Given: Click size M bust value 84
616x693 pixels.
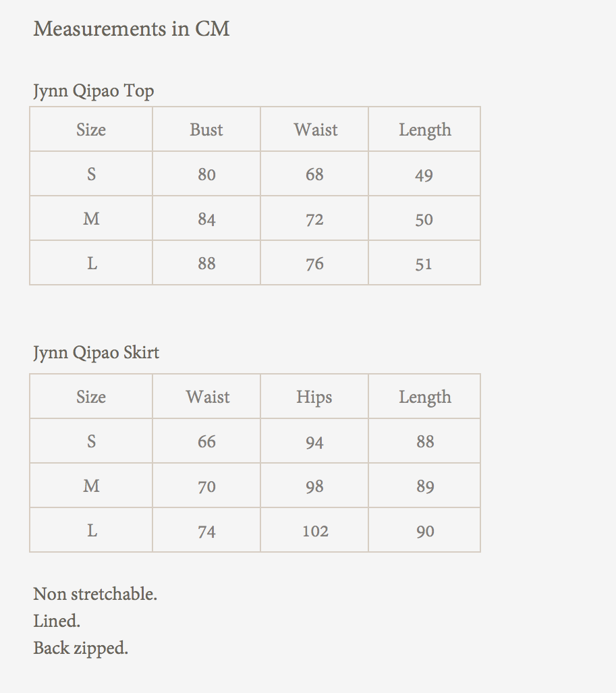Looking at the screenshot, I should pyautogui.click(x=206, y=219).
